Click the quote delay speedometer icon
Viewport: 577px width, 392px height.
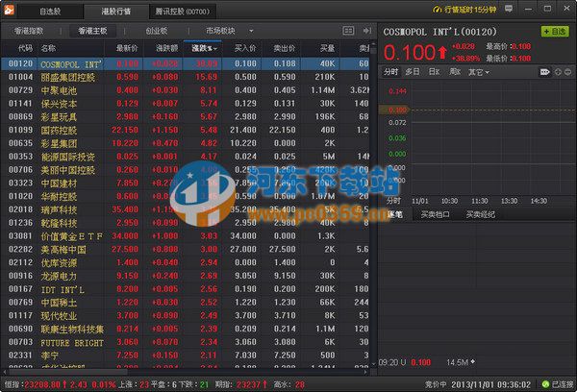(437, 10)
